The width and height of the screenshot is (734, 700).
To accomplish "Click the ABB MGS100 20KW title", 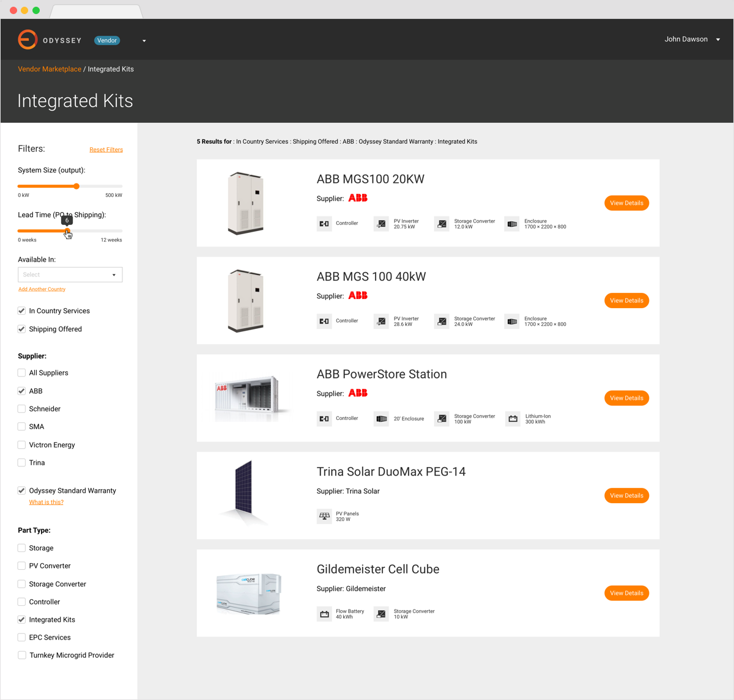I will (x=371, y=179).
